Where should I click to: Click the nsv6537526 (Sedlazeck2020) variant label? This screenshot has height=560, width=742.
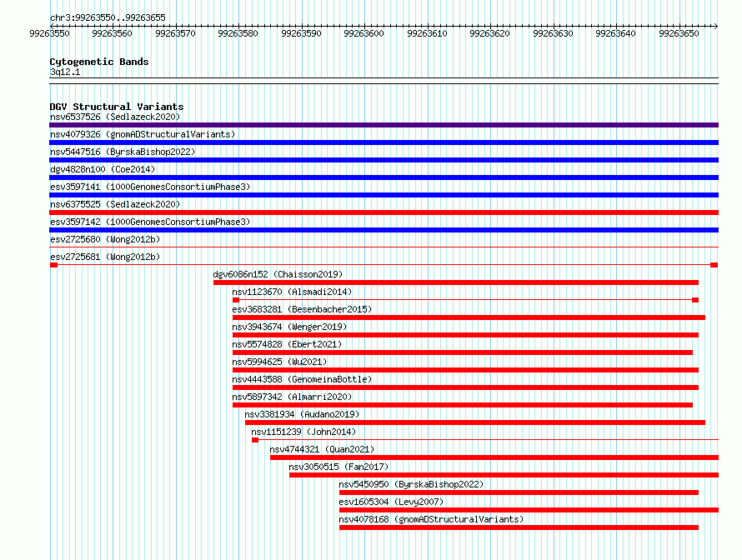coord(115,117)
